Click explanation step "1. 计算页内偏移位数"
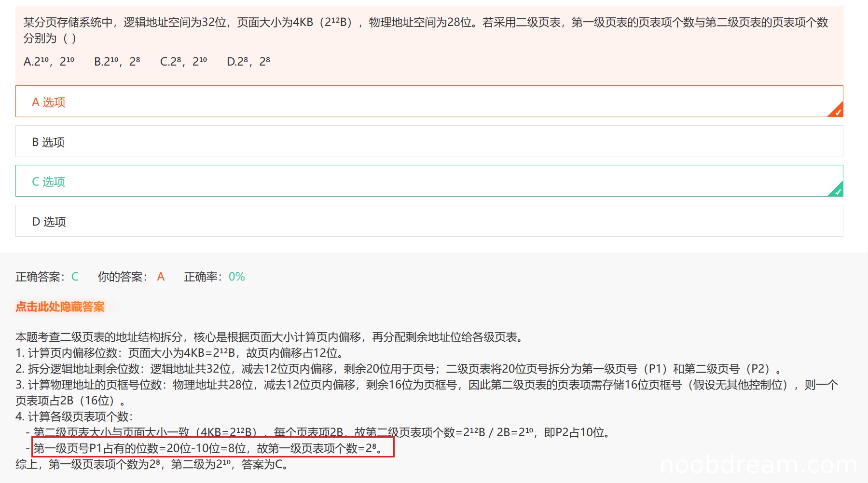The height and width of the screenshot is (483, 868). (x=179, y=353)
